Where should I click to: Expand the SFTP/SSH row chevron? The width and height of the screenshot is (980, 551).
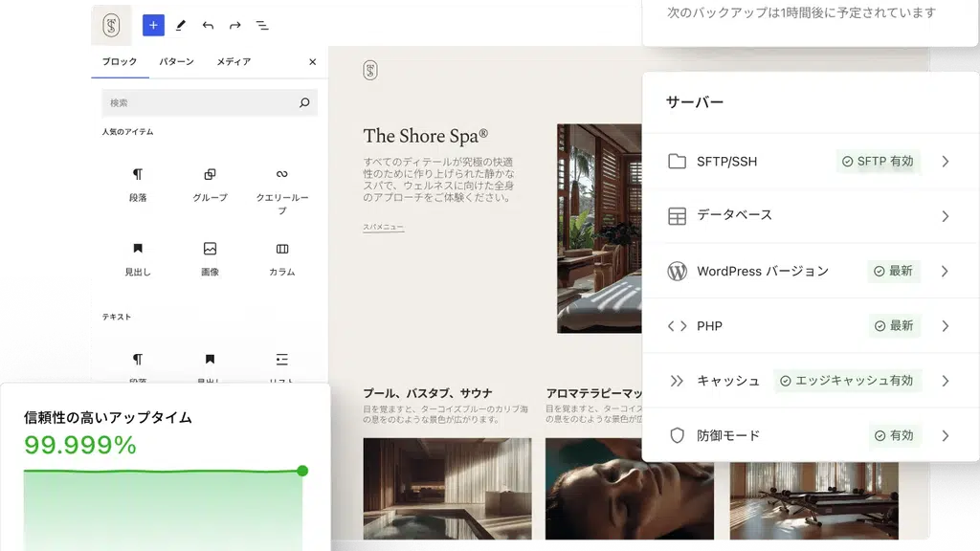(945, 161)
